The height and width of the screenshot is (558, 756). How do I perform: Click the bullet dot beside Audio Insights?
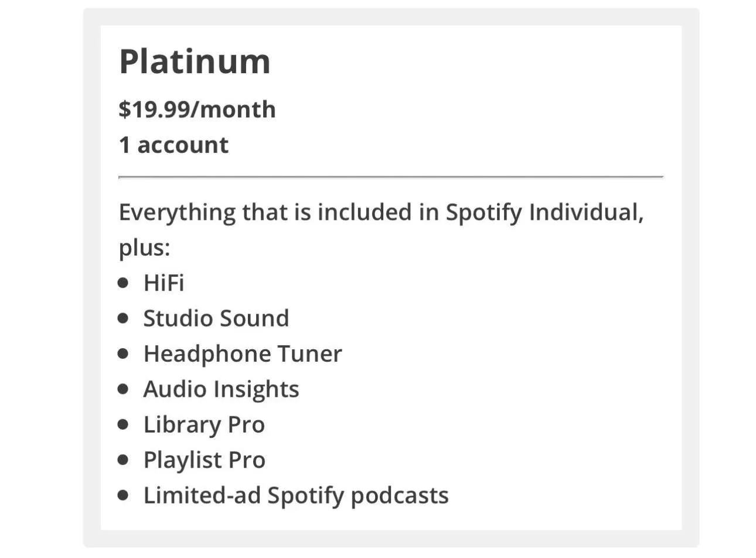(x=123, y=389)
